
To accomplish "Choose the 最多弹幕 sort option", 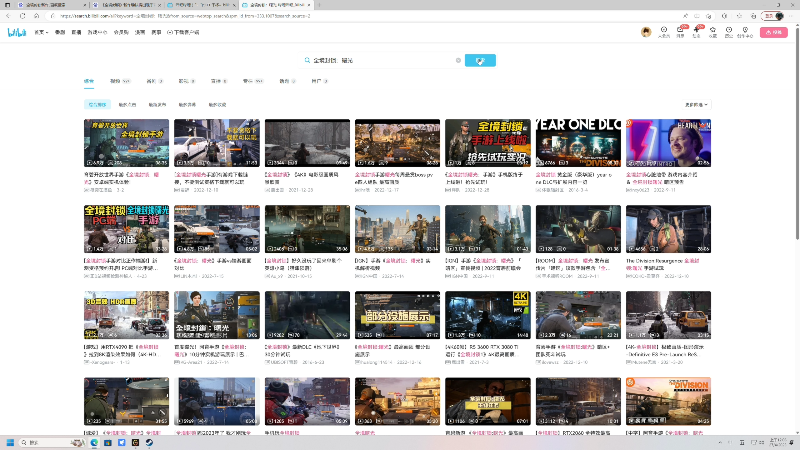I will pos(187,105).
